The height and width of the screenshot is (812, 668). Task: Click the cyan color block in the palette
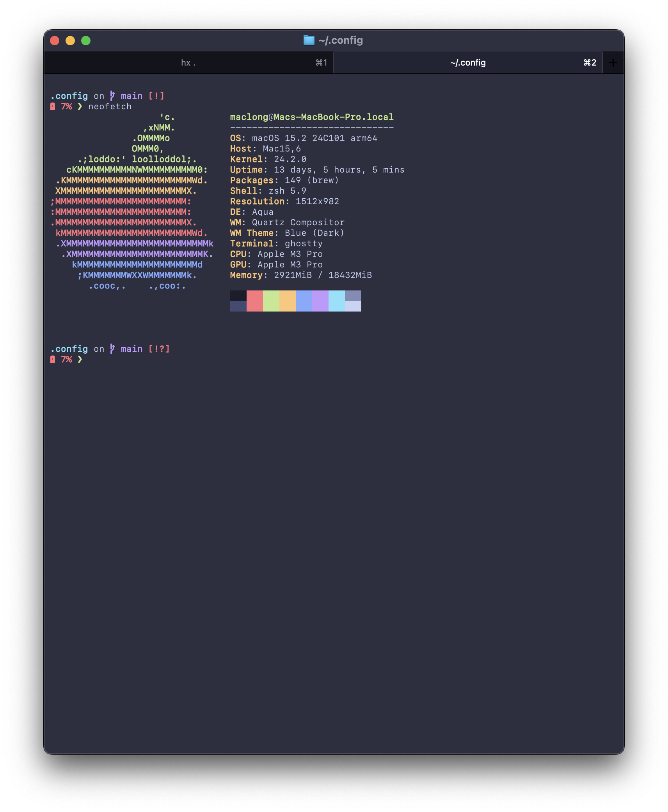pyautogui.click(x=337, y=301)
